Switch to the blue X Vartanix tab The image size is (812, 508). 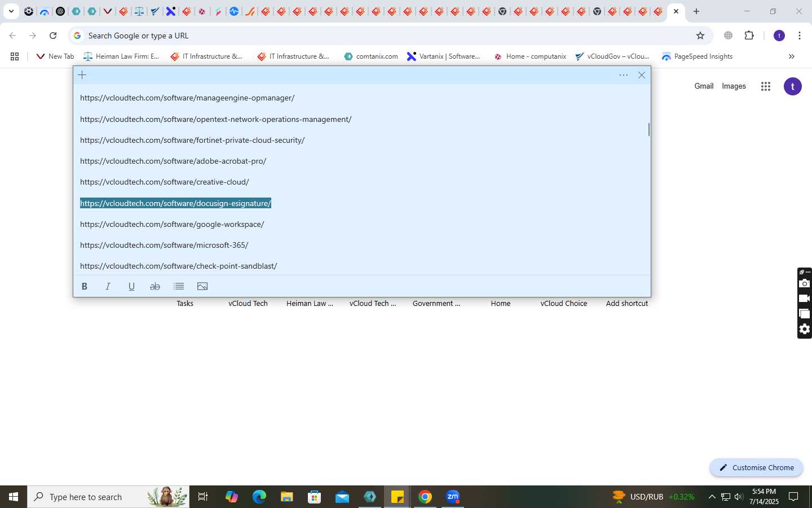pyautogui.click(x=170, y=11)
